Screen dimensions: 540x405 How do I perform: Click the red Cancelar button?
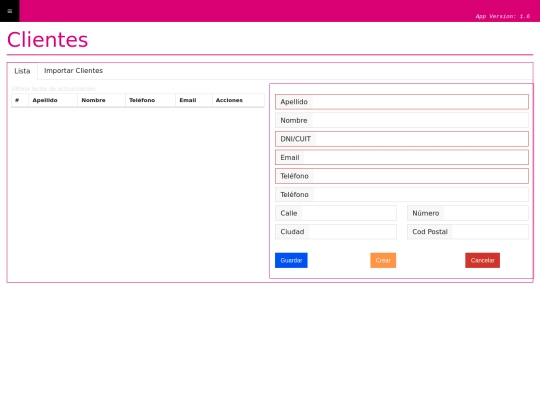click(482, 260)
